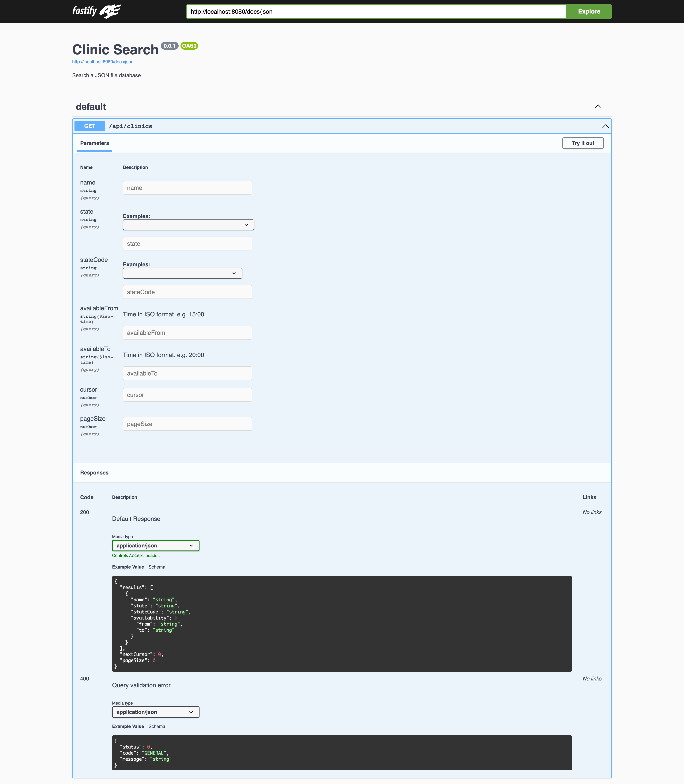
Task: Select Example Value tab for 400 response
Action: click(128, 726)
